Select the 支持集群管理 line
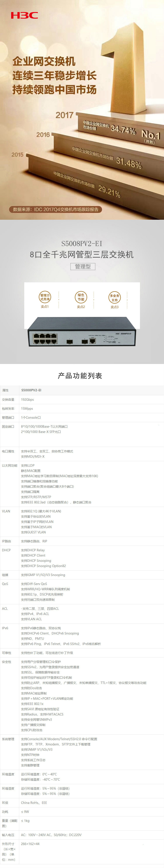164x868 pixels. tap(30, 765)
